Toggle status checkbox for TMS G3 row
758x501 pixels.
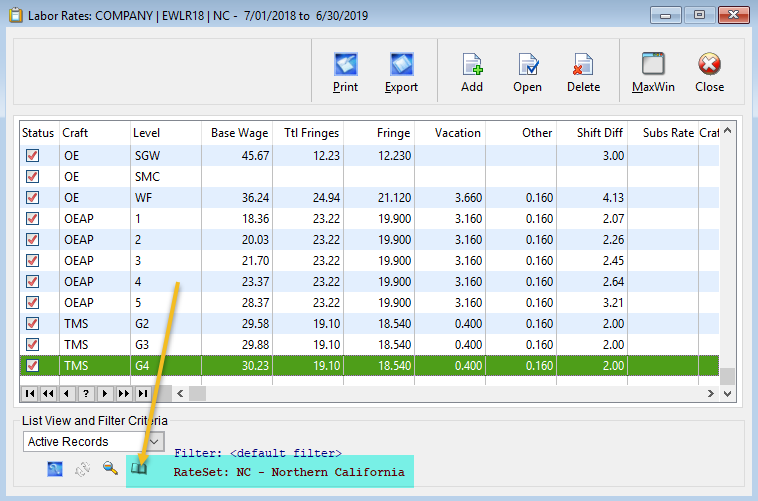[32, 345]
